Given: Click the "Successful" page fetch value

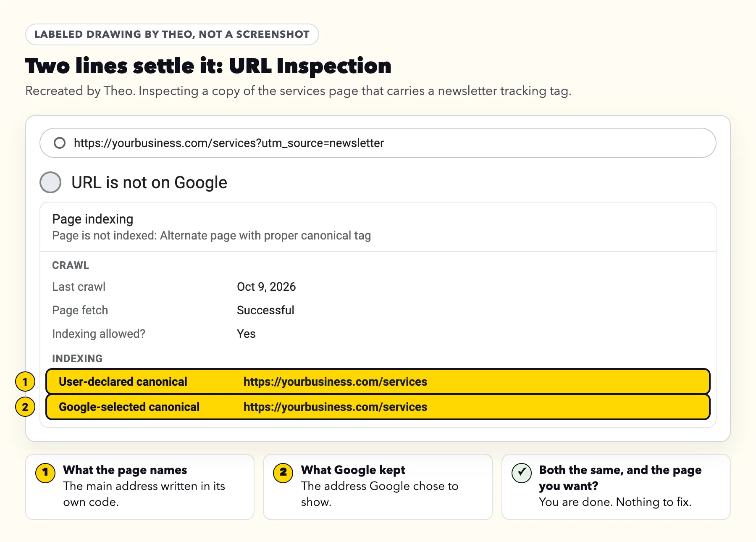Looking at the screenshot, I should [265, 310].
